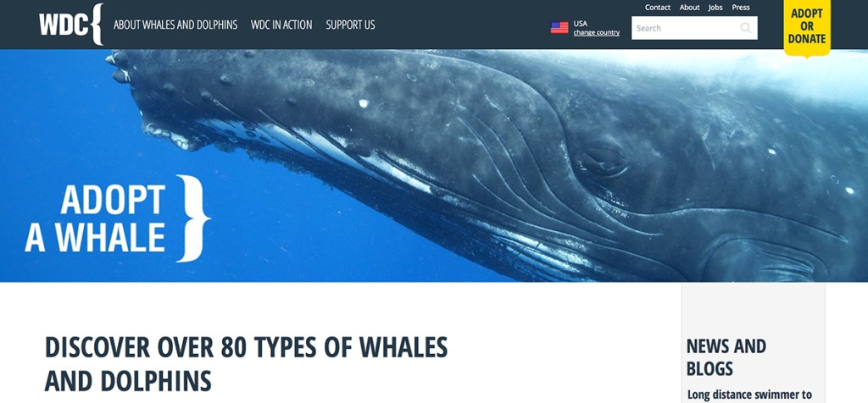Click the News and Blogs heading
This screenshot has height=403, width=868.
pos(726,357)
